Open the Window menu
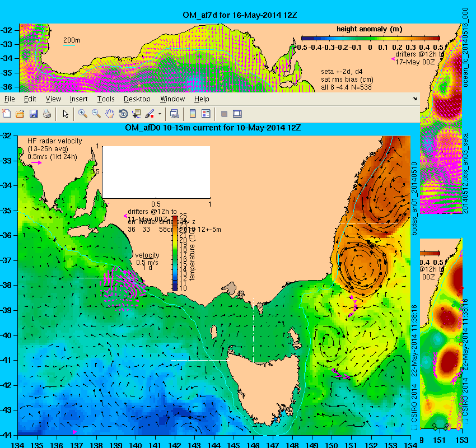476x448 pixels. [172, 99]
